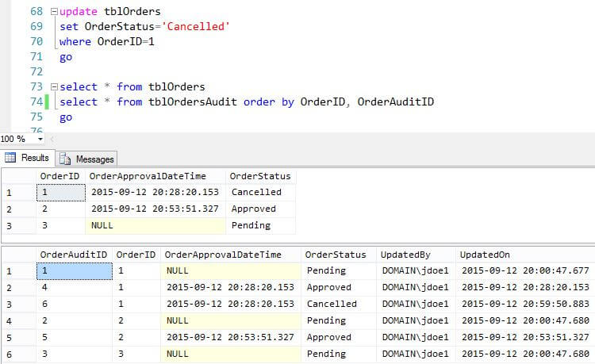This screenshot has width=595, height=364.
Task: Click the 'Cancelled' string literal in the query
Action: (200, 27)
